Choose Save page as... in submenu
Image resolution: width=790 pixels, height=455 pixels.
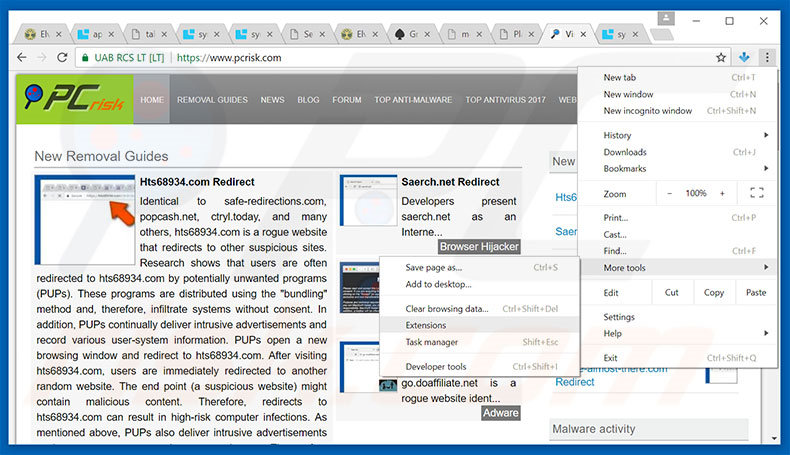coord(433,268)
